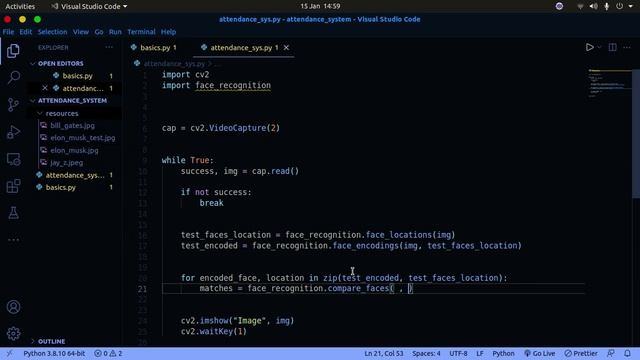This screenshot has height=360, width=640.
Task: Open the Run and Debug view
Action: tap(13, 132)
